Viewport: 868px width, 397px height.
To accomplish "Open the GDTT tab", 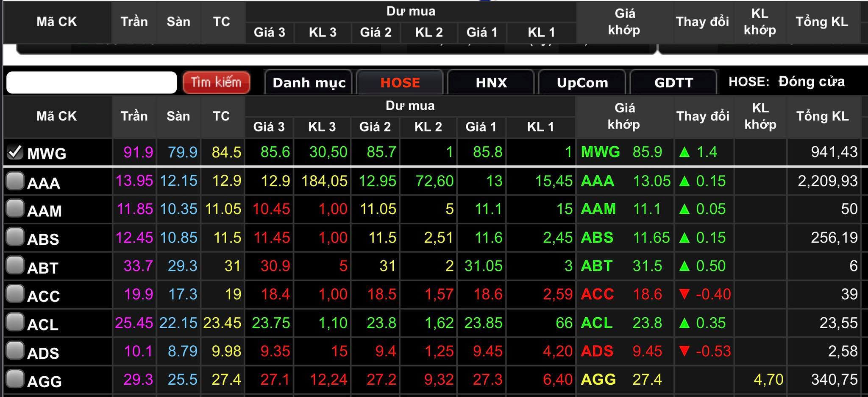I will pos(673,82).
